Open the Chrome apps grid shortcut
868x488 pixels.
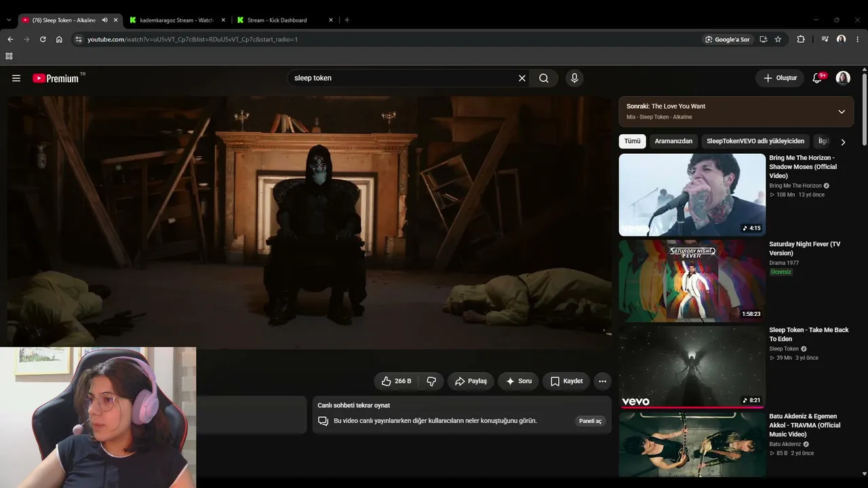point(9,56)
